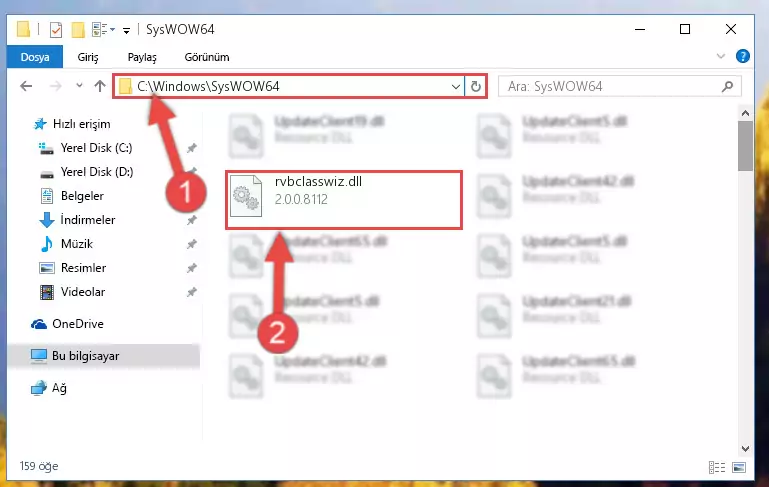Click the Properties quick access icon

coord(56,30)
